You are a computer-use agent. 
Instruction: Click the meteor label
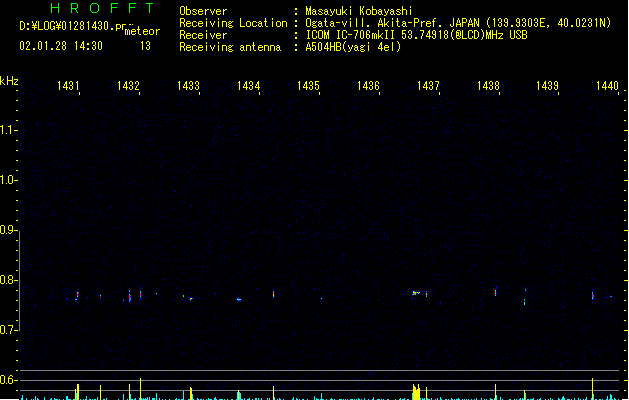142,31
